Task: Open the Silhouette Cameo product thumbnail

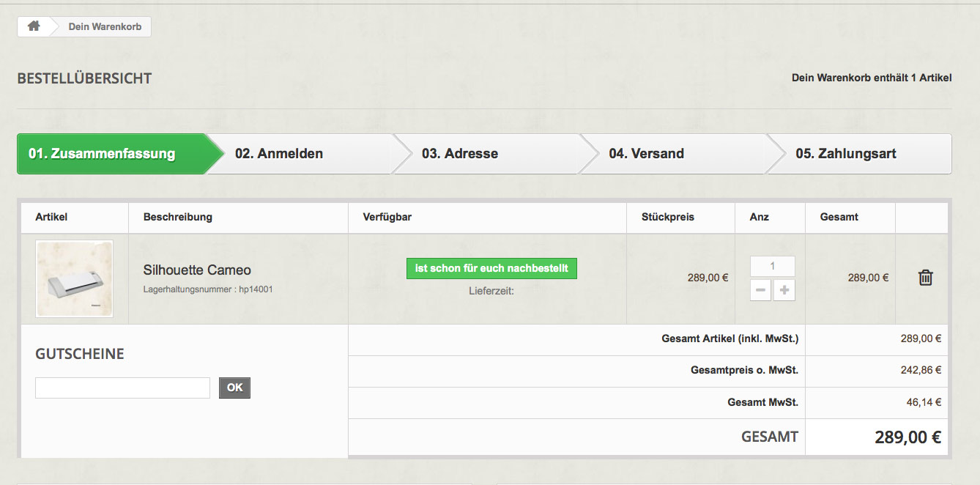Action: click(x=74, y=278)
